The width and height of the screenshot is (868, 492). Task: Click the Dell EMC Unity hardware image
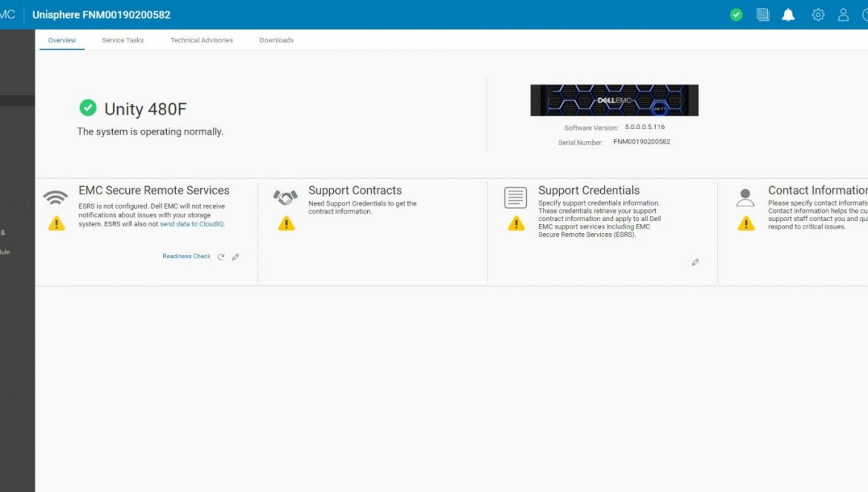tap(614, 100)
